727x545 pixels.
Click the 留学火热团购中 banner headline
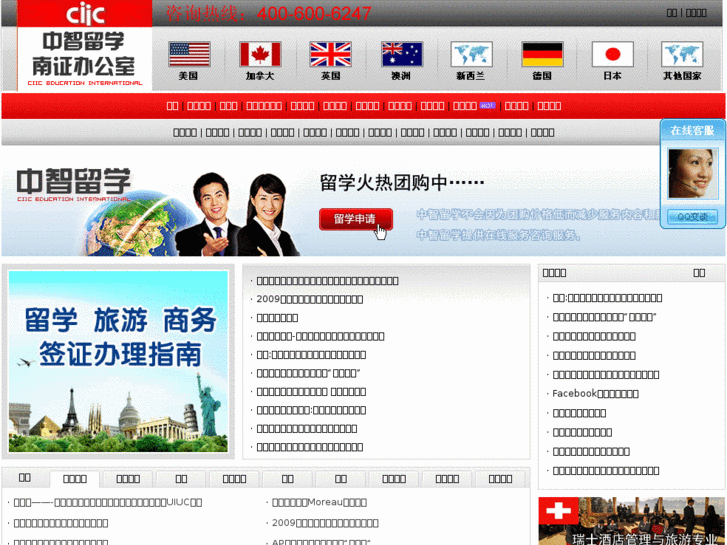pos(402,182)
